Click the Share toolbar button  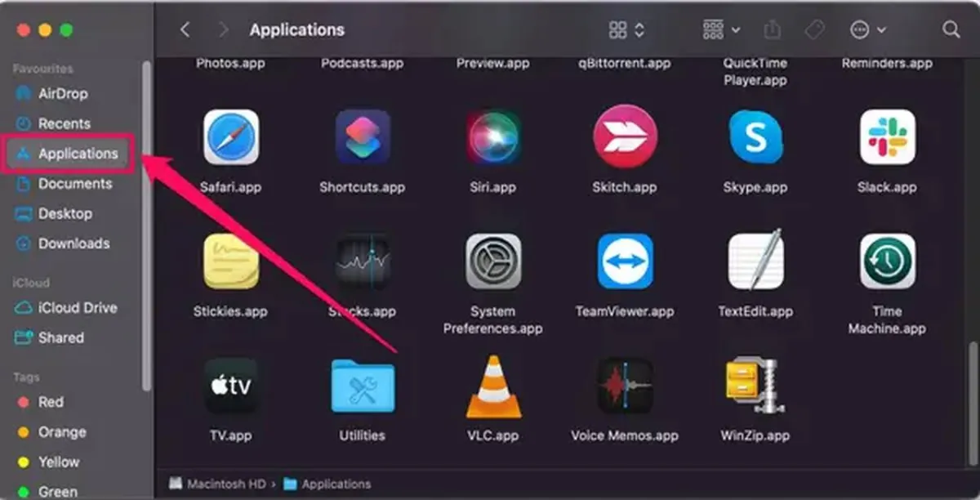tap(772, 30)
